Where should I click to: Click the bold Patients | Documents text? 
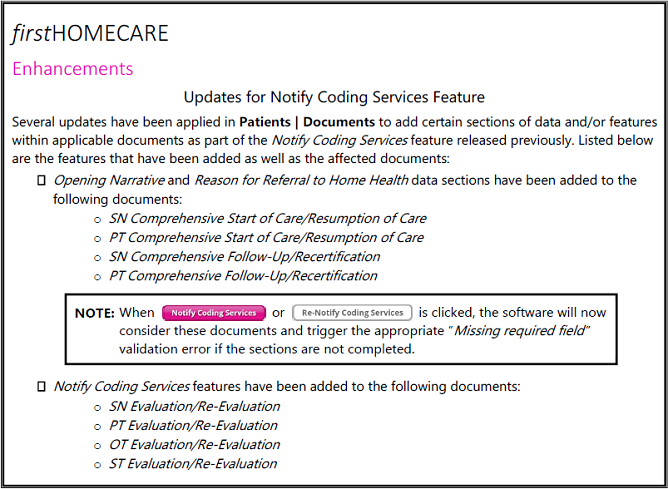(x=307, y=122)
